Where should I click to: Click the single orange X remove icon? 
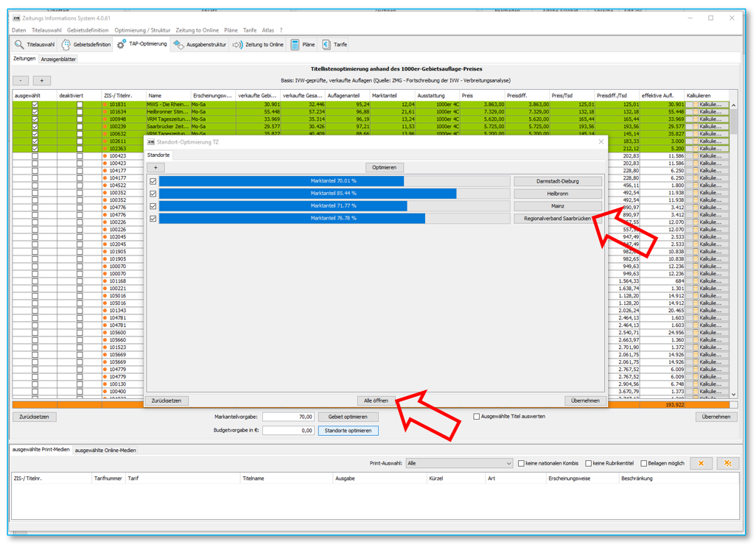click(x=701, y=463)
